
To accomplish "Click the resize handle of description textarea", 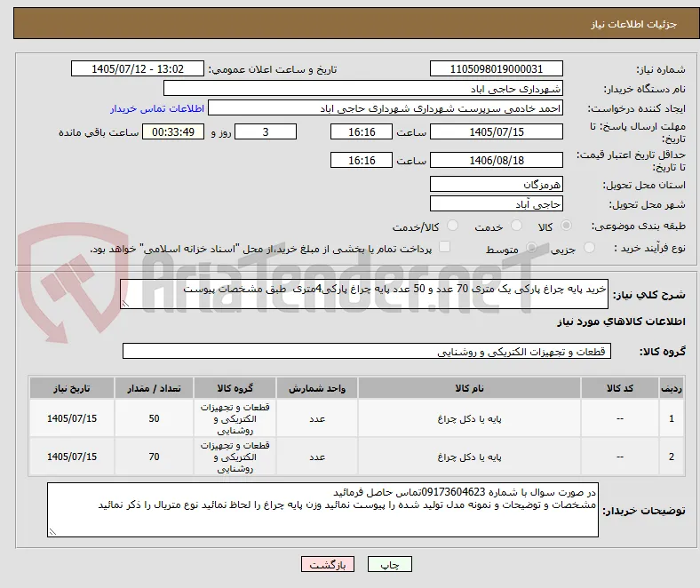I will point(125,304).
